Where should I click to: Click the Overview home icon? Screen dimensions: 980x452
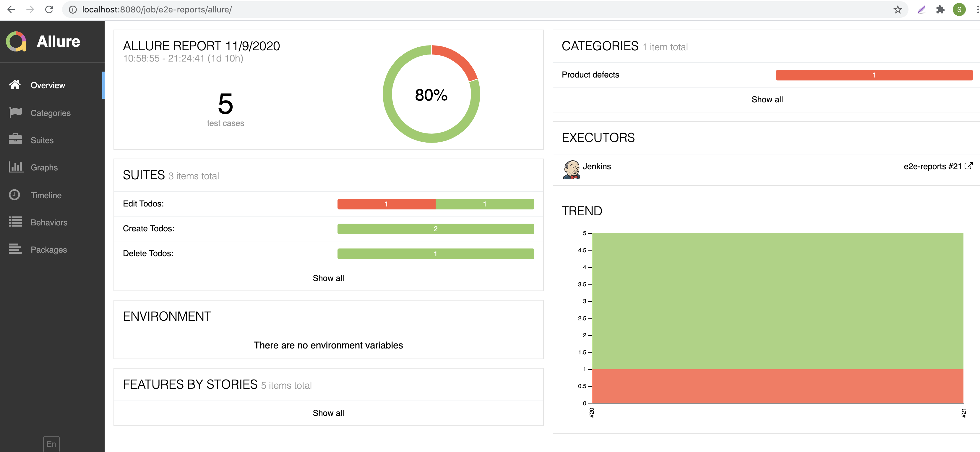coord(15,85)
